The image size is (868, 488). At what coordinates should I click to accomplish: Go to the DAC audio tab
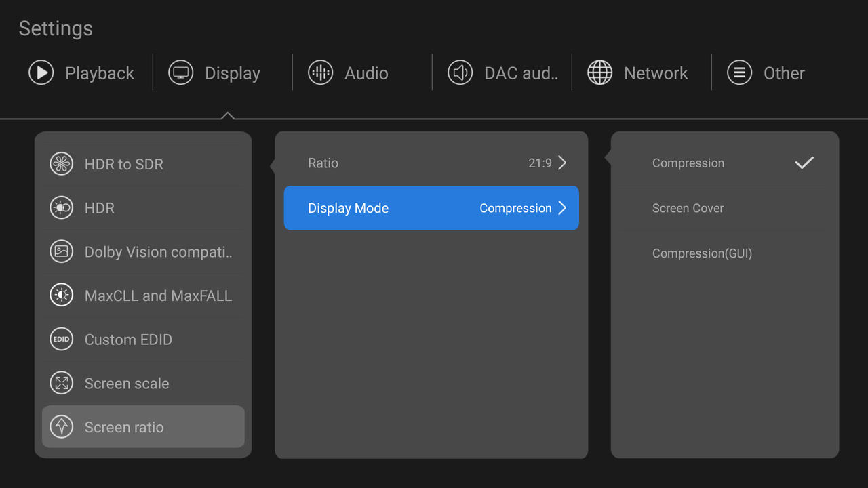coord(502,73)
